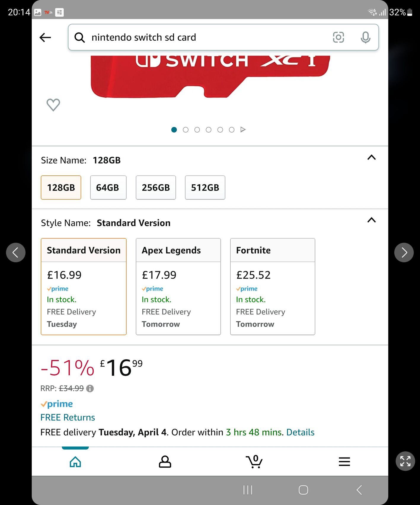
Task: Tap the microphone voice search icon
Action: click(365, 37)
